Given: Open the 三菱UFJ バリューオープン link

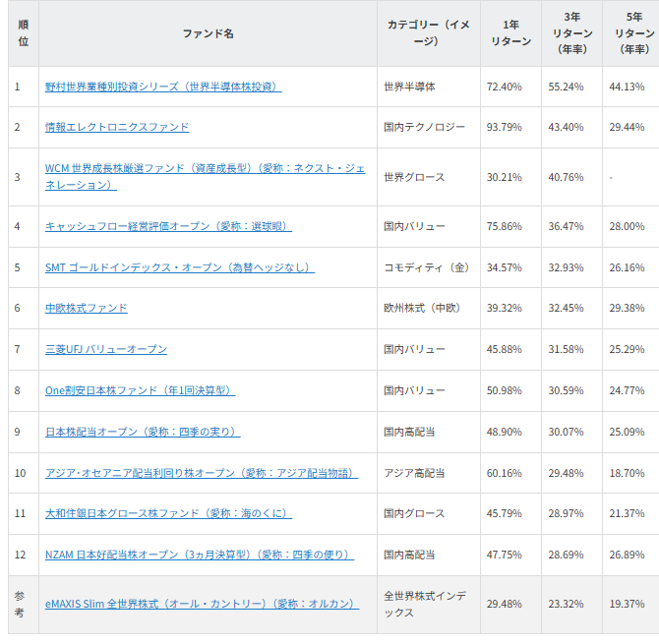Looking at the screenshot, I should click(106, 349).
